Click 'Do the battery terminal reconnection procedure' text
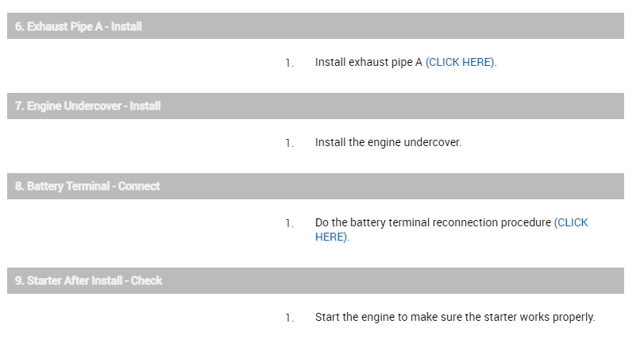The width and height of the screenshot is (644, 351). click(x=433, y=223)
